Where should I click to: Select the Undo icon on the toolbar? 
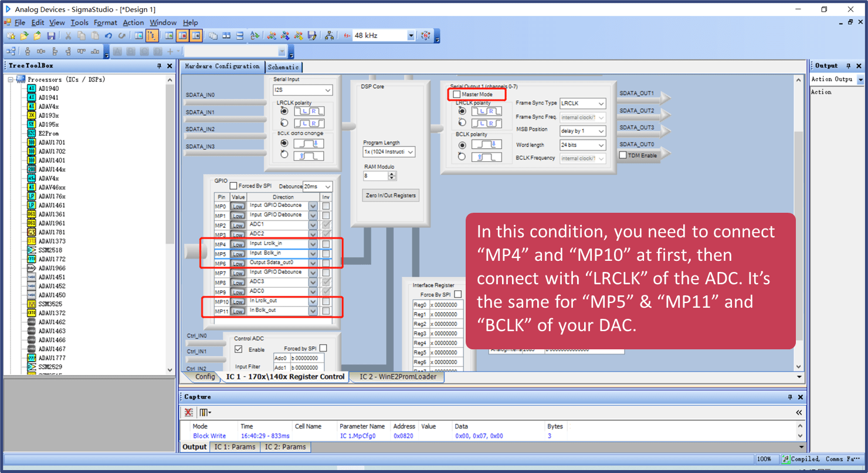pyautogui.click(x=108, y=36)
